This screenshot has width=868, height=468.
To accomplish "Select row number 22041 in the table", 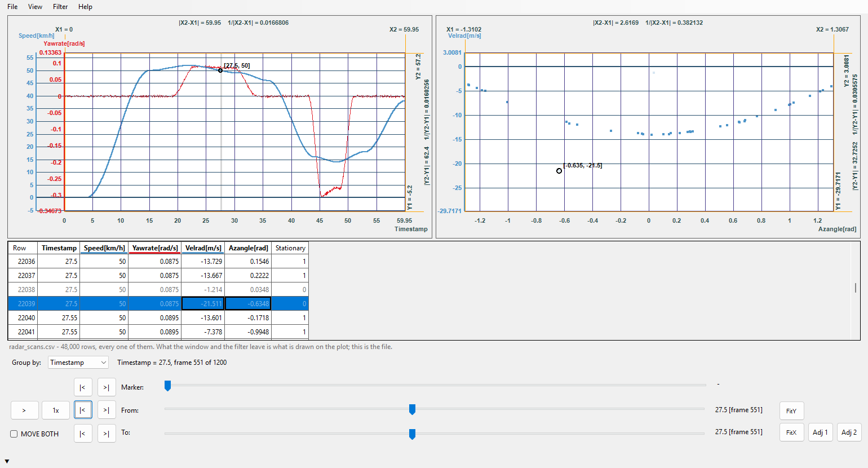I will pyautogui.click(x=23, y=332).
